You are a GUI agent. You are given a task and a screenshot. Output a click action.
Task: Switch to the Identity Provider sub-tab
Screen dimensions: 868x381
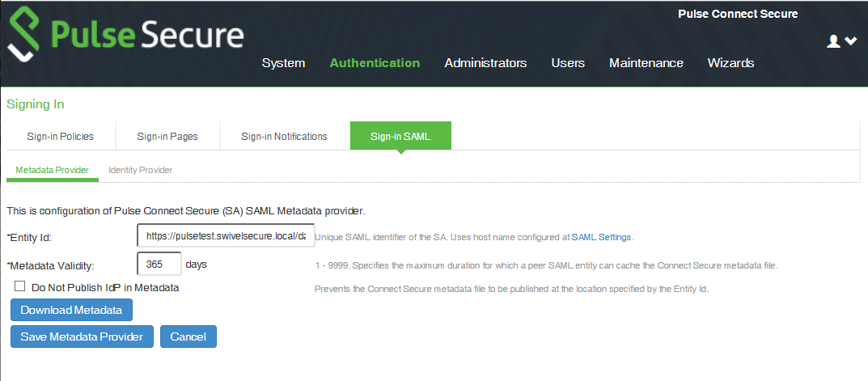click(141, 170)
